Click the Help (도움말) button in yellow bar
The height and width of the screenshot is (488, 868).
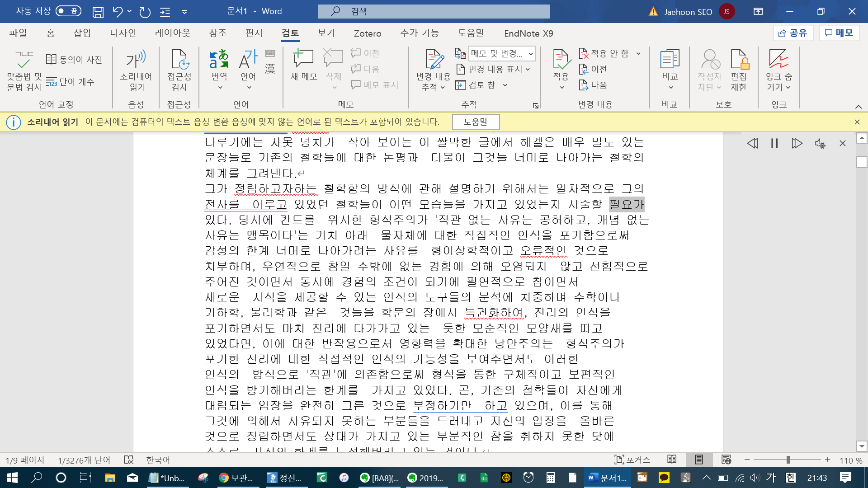coord(476,122)
